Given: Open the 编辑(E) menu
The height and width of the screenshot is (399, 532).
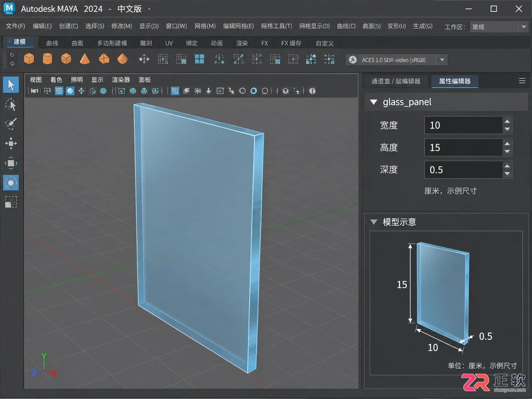Looking at the screenshot, I should pos(42,26).
